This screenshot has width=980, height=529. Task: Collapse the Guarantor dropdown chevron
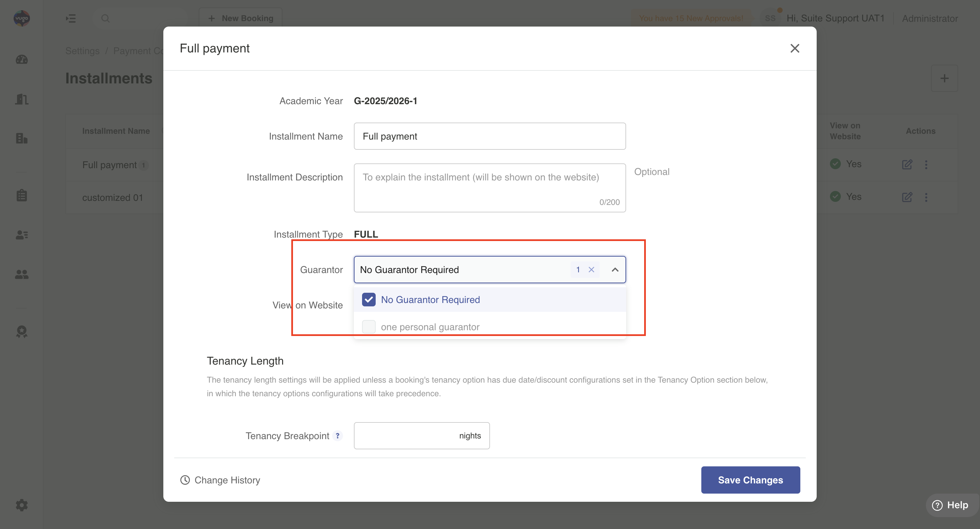click(x=615, y=270)
